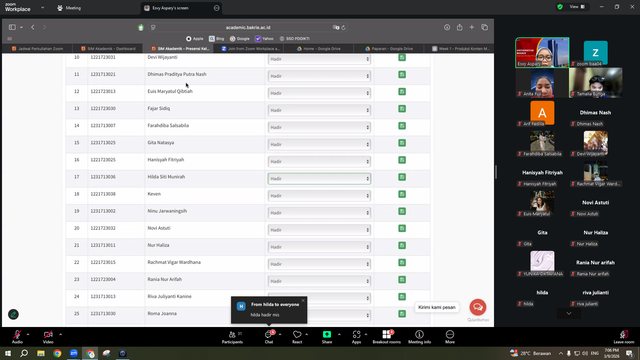Click the green icon in Keven row
The width and height of the screenshot is (640, 360).
pos(402,194)
